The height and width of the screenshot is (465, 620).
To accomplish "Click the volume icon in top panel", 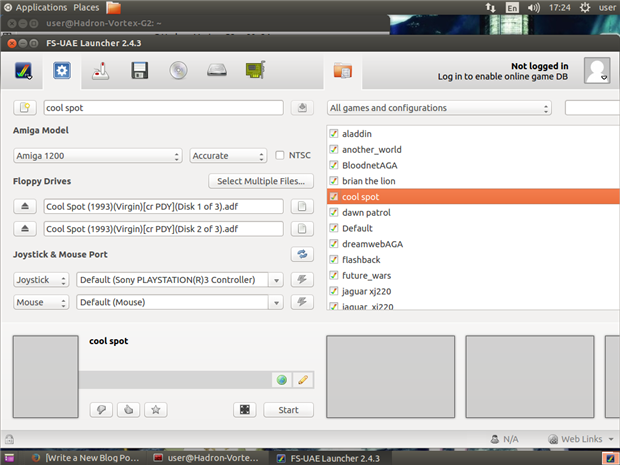I will point(533,8).
